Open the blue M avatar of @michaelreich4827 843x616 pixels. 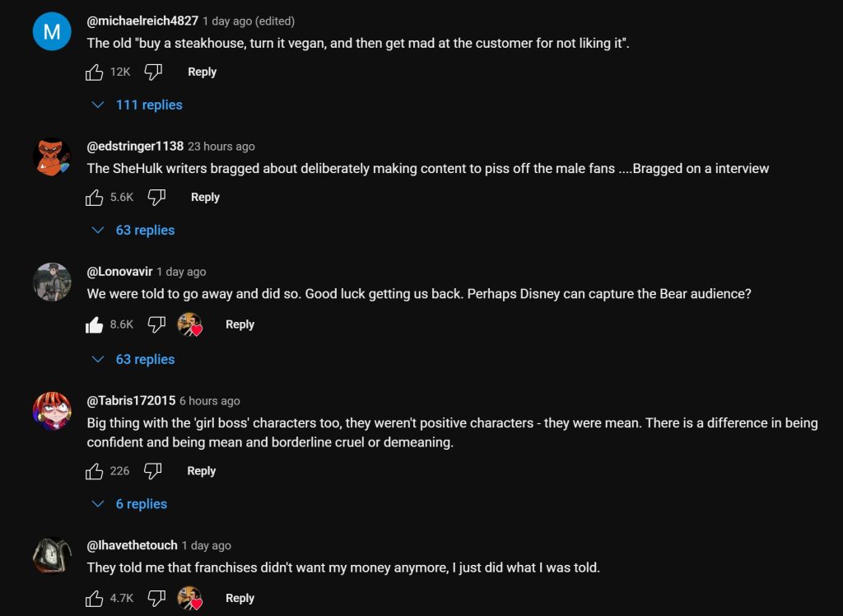tap(51, 31)
